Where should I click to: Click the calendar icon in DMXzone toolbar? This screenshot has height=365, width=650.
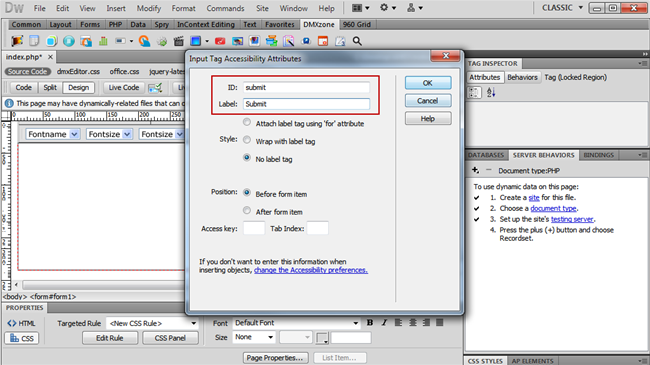pos(323,41)
